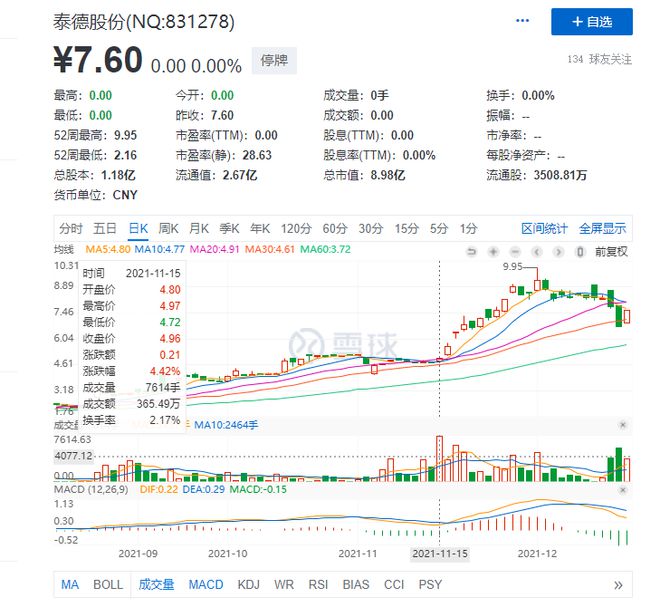Click the ¥7.60 current price
Viewport: 660px width, 607px height.
(x=98, y=60)
